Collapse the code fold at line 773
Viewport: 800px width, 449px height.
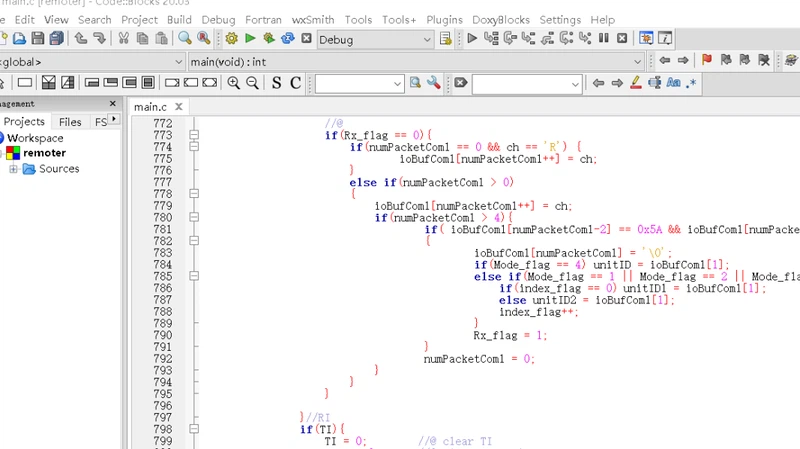click(x=195, y=135)
